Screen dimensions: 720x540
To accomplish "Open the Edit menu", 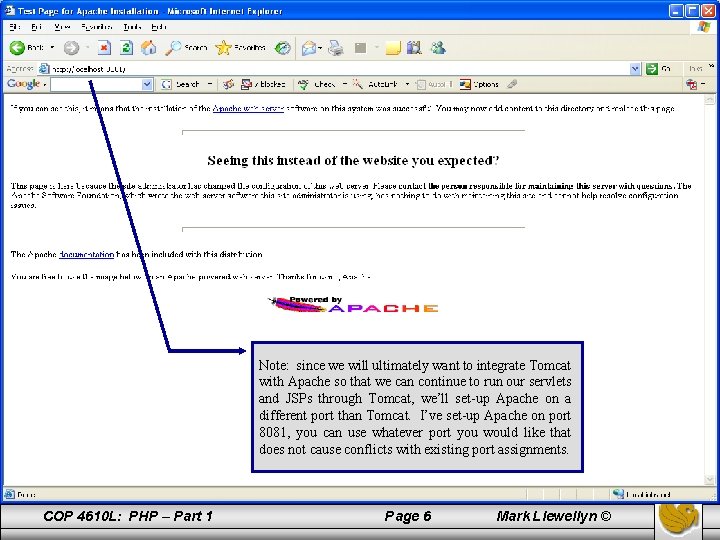I will [37, 27].
